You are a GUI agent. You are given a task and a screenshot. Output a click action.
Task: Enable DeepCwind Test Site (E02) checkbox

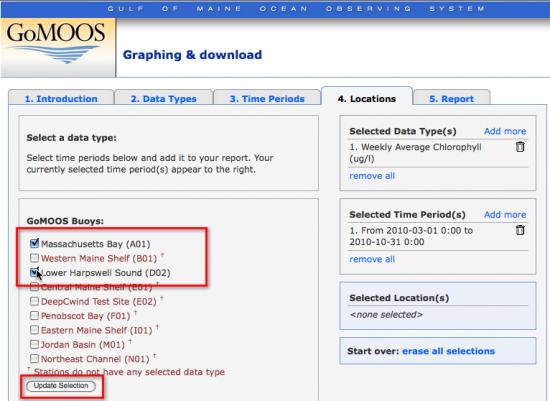coord(34,301)
